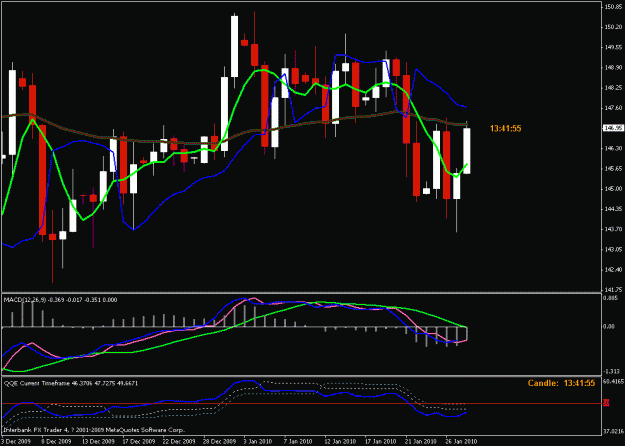Select the 144.35 price level label

tap(613, 209)
